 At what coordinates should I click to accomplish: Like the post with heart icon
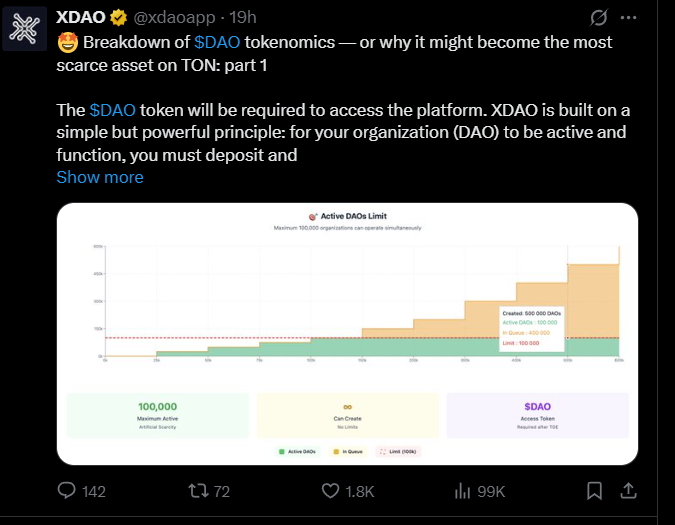click(x=331, y=491)
